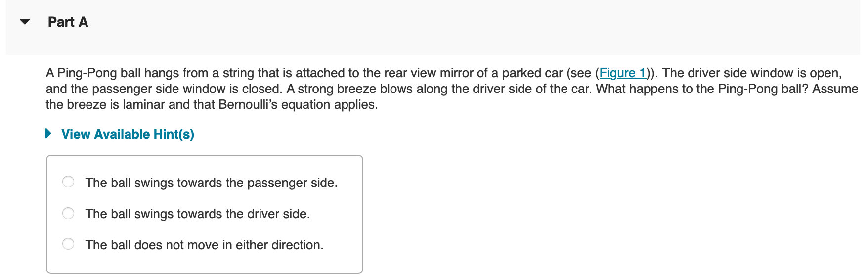The image size is (868, 277).
Task: Select radio for swings towards passenger side
Action: point(68,182)
